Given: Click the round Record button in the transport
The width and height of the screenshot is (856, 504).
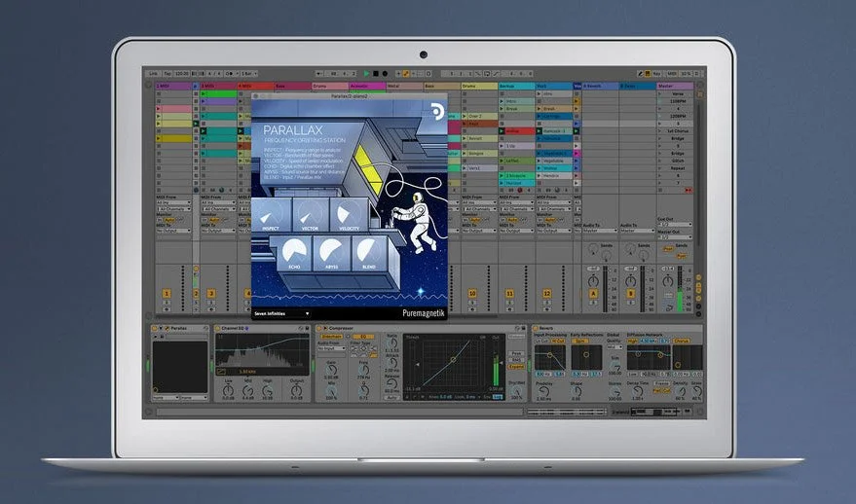Looking at the screenshot, I should pos(385,74).
